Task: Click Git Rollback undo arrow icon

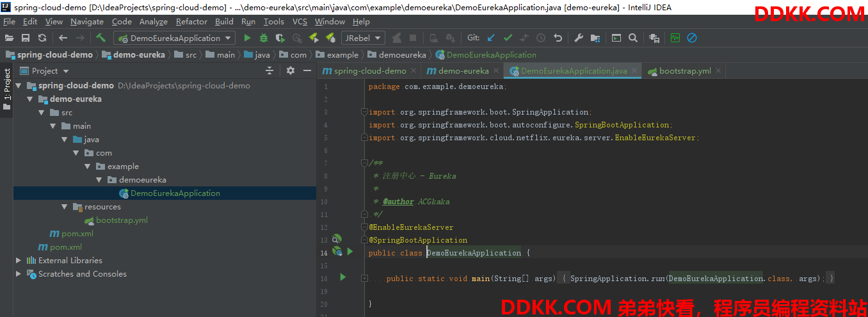Action: [x=558, y=38]
